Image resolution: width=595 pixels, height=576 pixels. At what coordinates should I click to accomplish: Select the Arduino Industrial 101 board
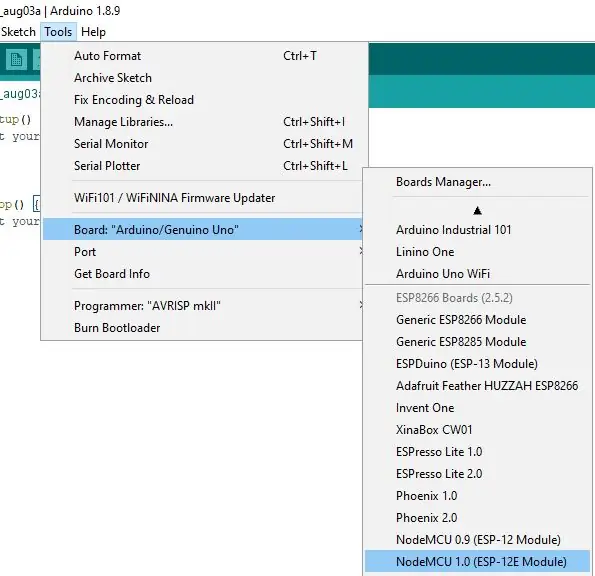(477, 230)
